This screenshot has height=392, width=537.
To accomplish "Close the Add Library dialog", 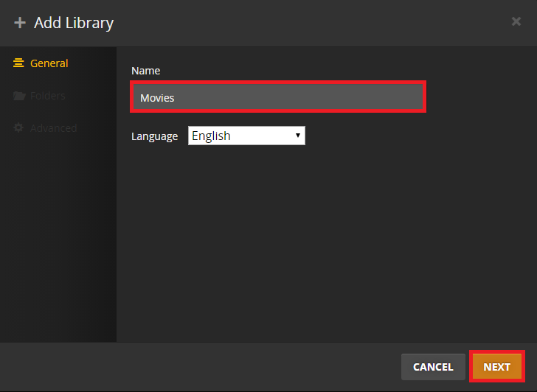I will [516, 21].
